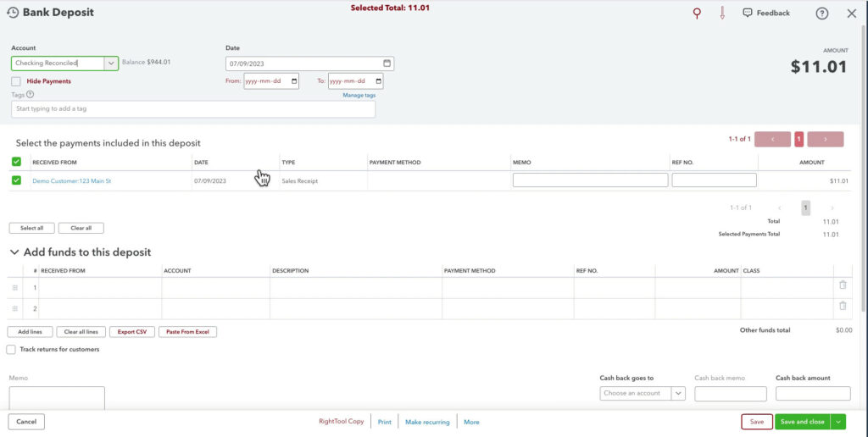The image size is (868, 437).
Task: Open the calendar picker for deposit Date
Action: click(x=387, y=64)
